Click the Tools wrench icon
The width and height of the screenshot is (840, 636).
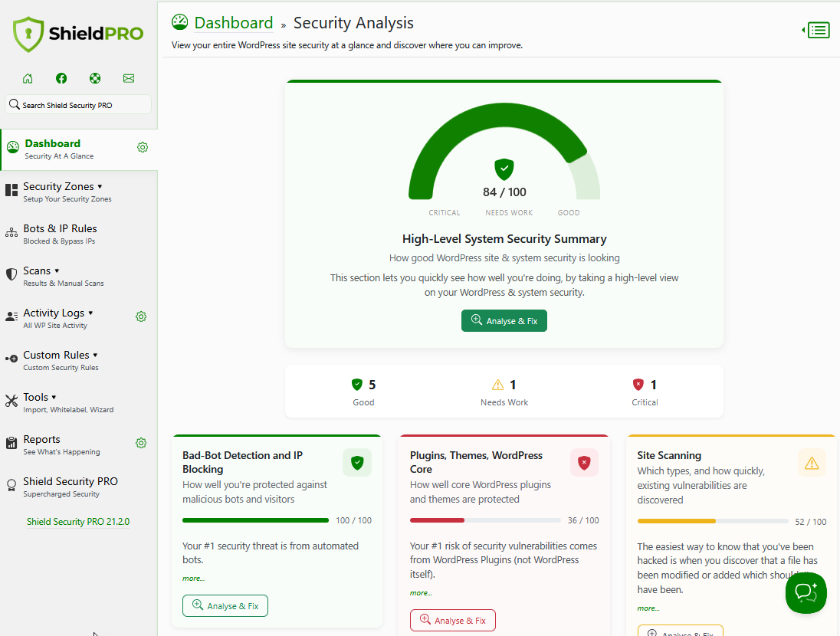click(x=11, y=401)
